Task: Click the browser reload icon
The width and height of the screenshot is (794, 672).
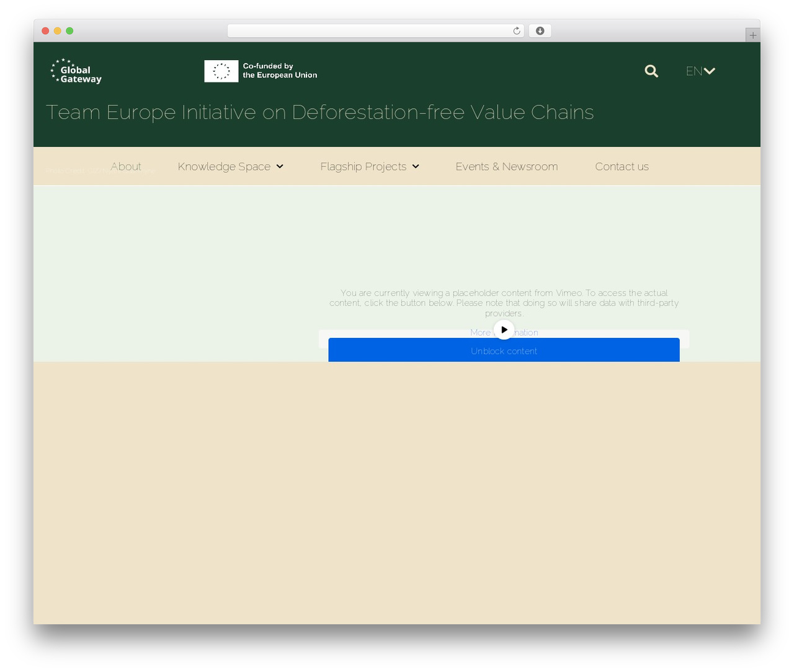Action: (x=516, y=31)
